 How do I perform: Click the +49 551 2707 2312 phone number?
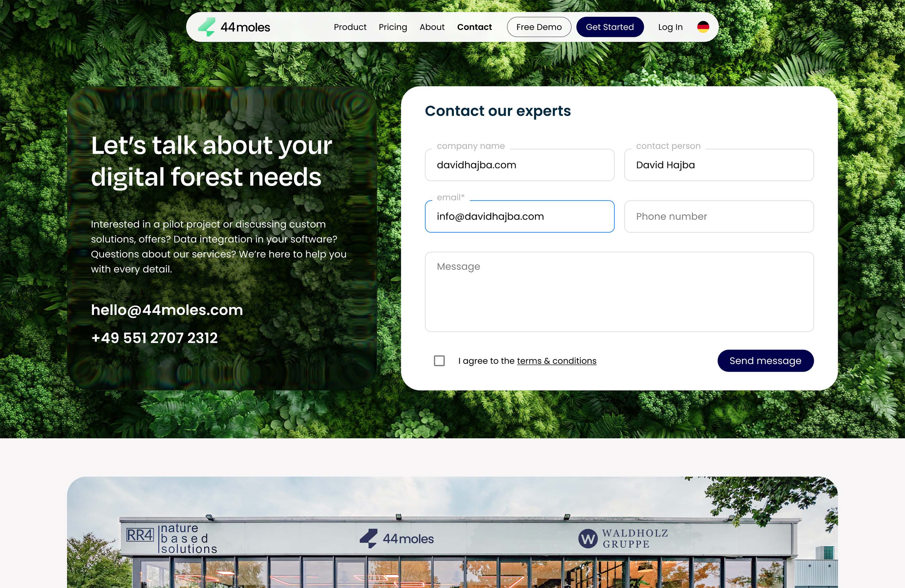(155, 338)
